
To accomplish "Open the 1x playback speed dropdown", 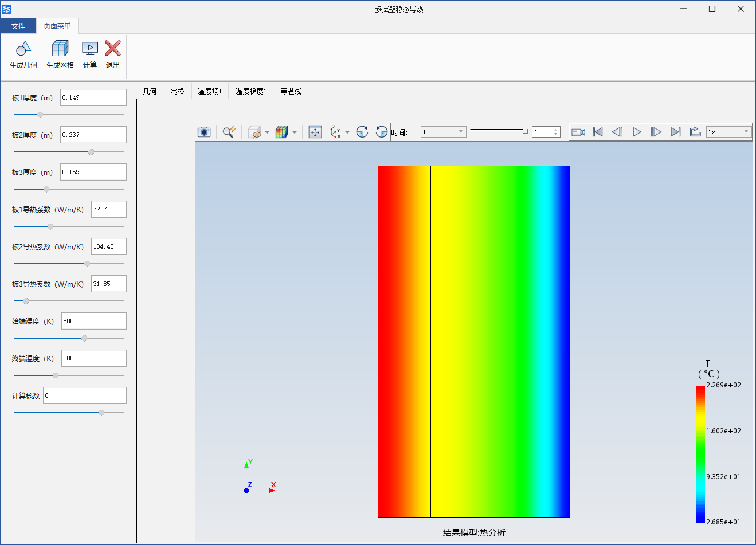I will tap(728, 132).
